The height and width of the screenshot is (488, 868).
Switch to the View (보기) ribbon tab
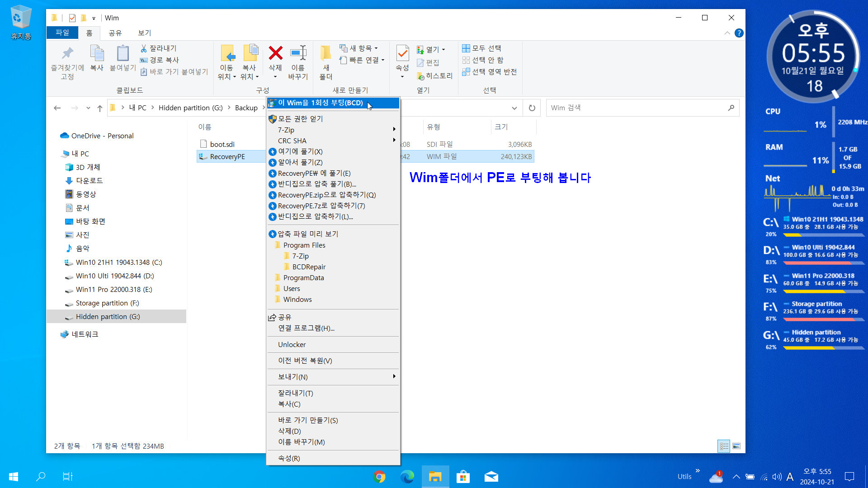145,33
